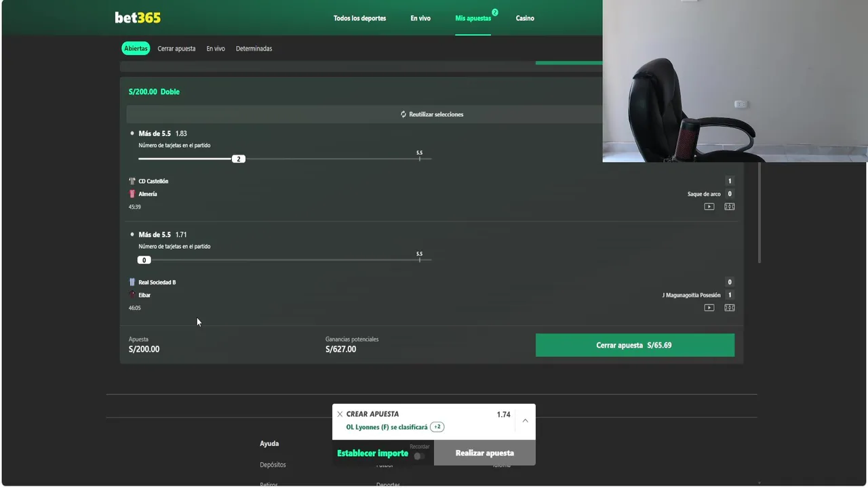The height and width of the screenshot is (488, 868).
Task: Click Real Sociedad B kit icon
Action: point(132,282)
